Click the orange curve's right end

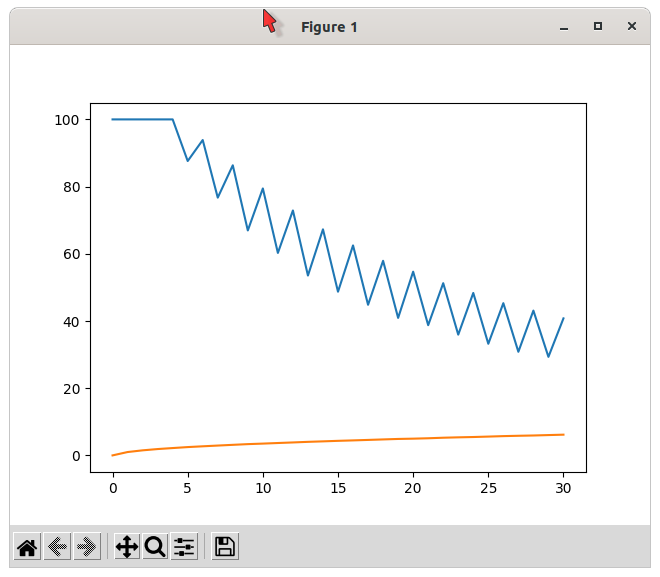point(563,435)
